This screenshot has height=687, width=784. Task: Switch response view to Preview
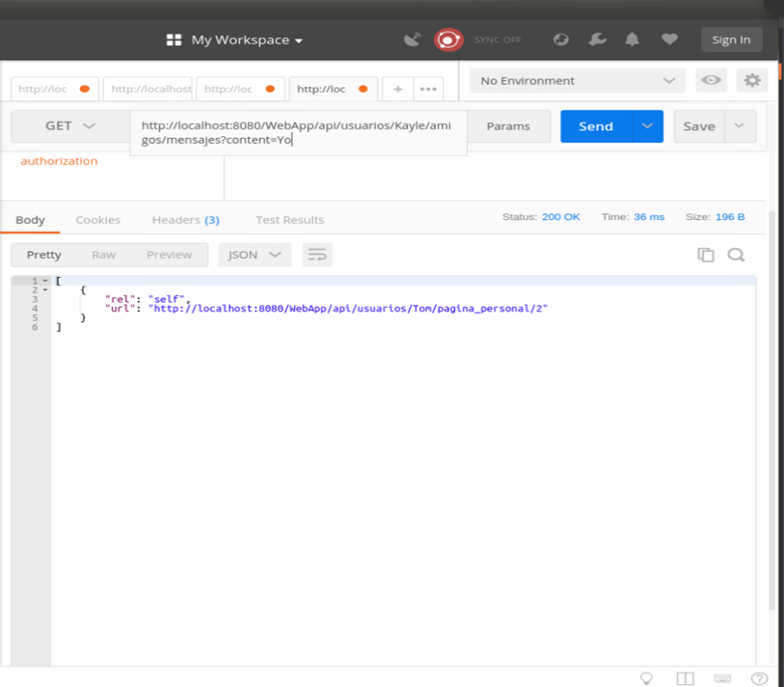click(x=169, y=255)
